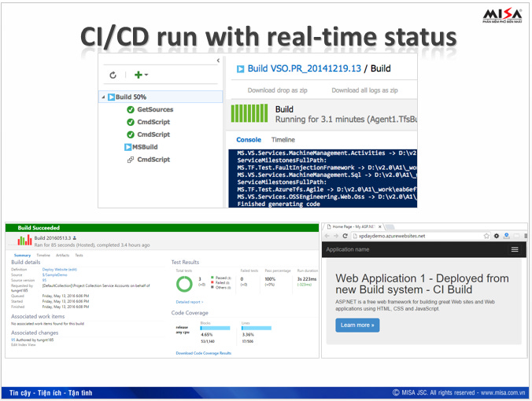The height and width of the screenshot is (401, 532).
Task: Open the Summary tab in build results
Action: point(22,256)
